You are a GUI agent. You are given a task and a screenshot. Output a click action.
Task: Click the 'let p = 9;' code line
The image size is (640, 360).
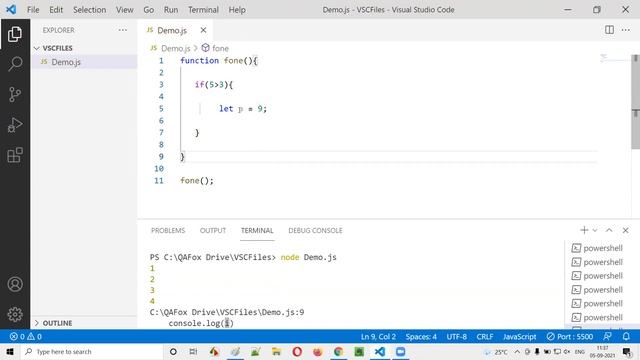pyautogui.click(x=242, y=109)
